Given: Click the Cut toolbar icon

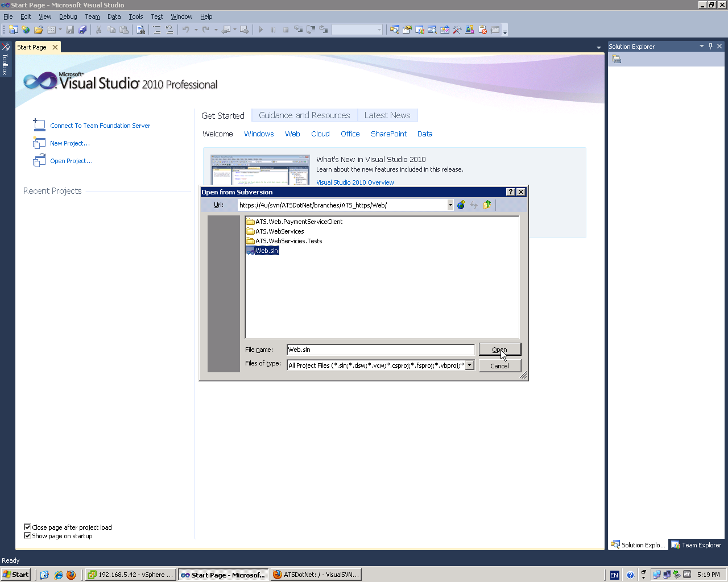Looking at the screenshot, I should [x=98, y=30].
